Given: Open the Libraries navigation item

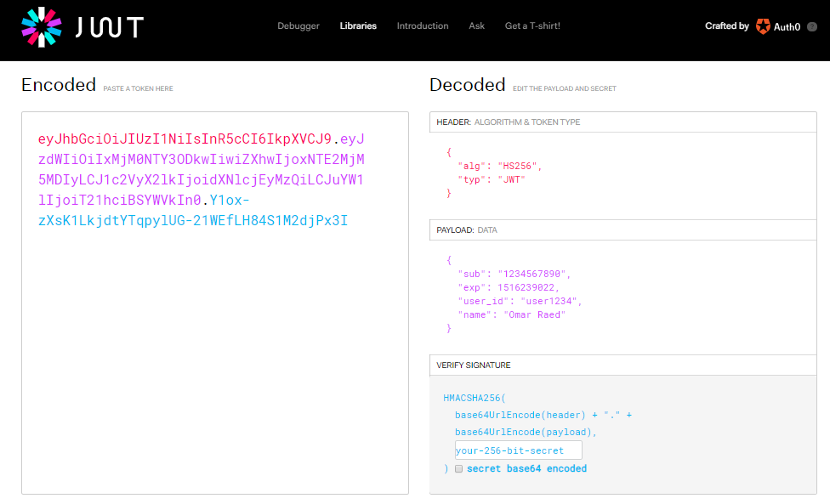Looking at the screenshot, I should coord(358,25).
